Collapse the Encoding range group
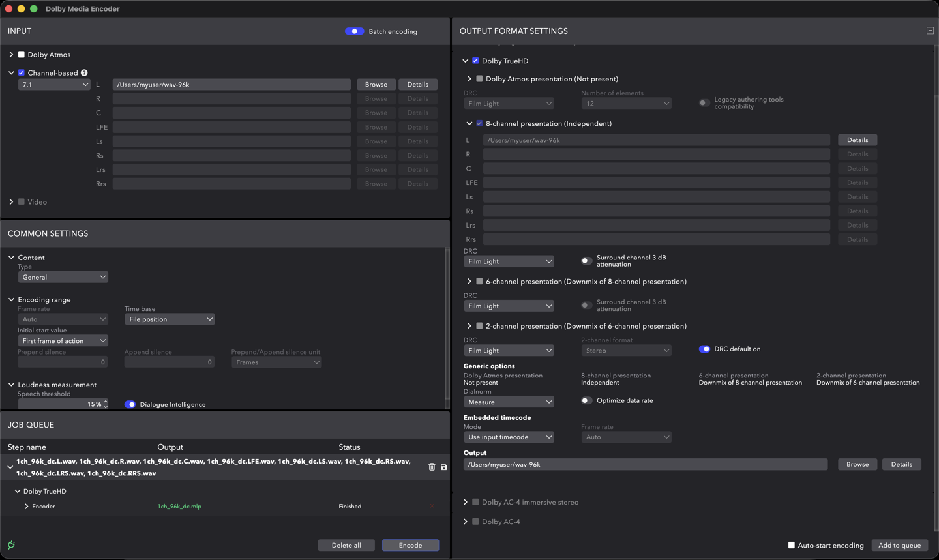The image size is (939, 560). point(11,300)
